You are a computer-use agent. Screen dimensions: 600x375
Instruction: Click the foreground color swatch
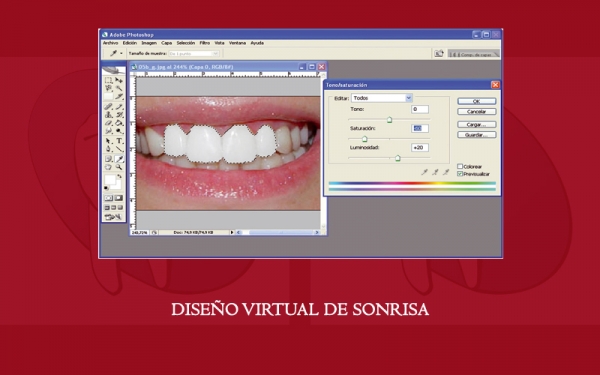[x=110, y=179]
